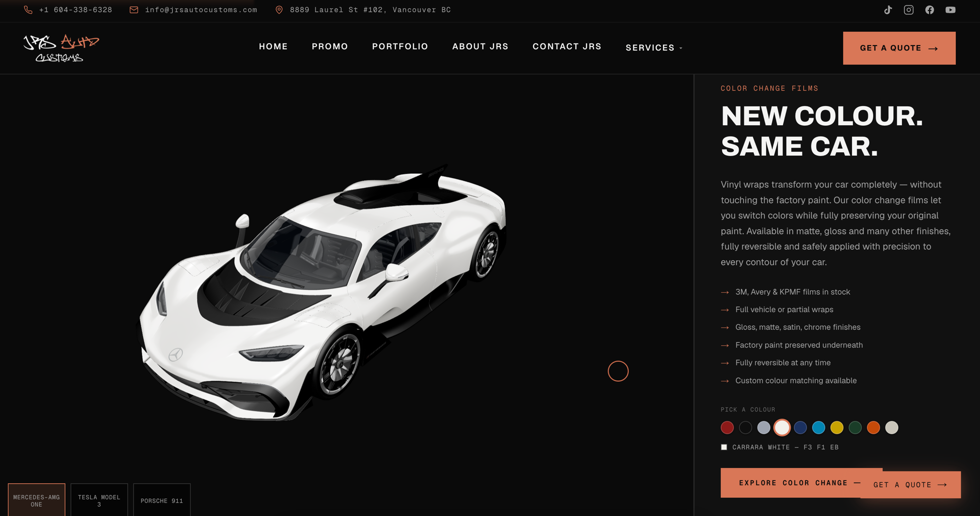
Task: Pick the pale beige colour swatch
Action: coord(892,427)
